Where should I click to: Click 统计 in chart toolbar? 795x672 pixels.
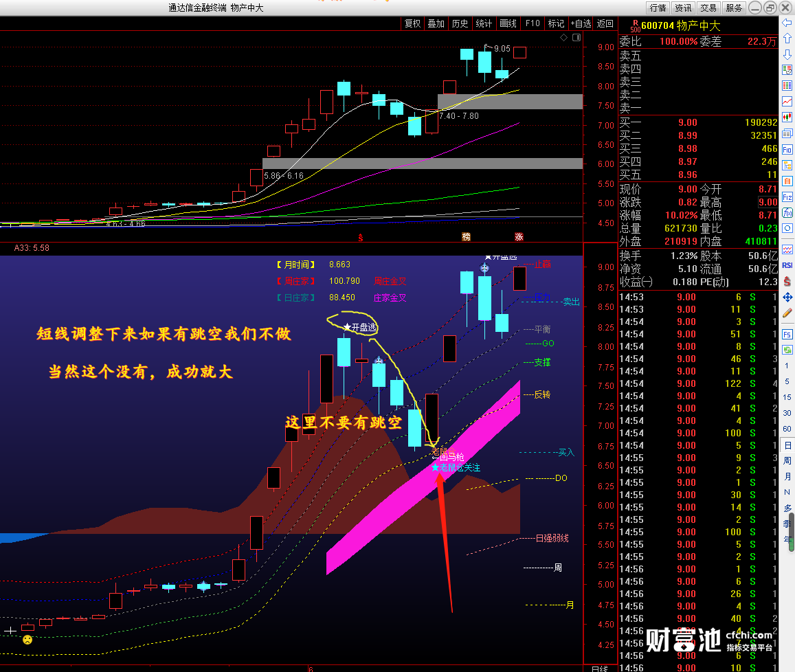(484, 23)
